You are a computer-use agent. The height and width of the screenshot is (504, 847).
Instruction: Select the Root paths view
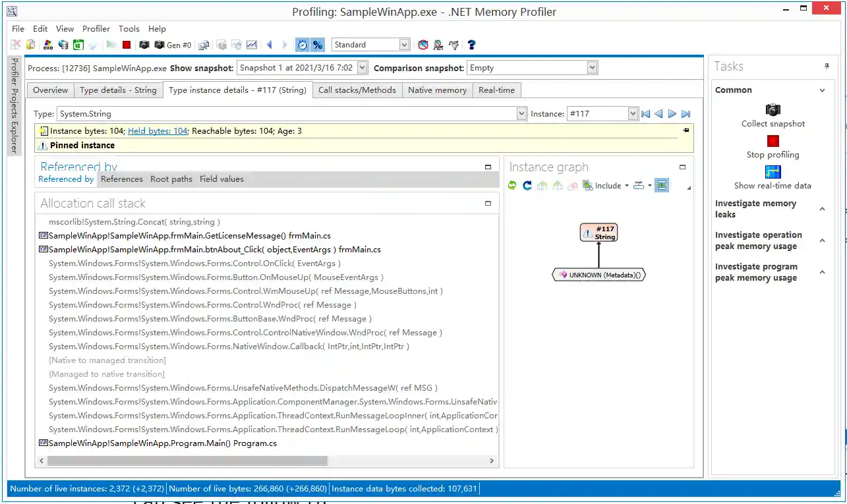[x=171, y=179]
